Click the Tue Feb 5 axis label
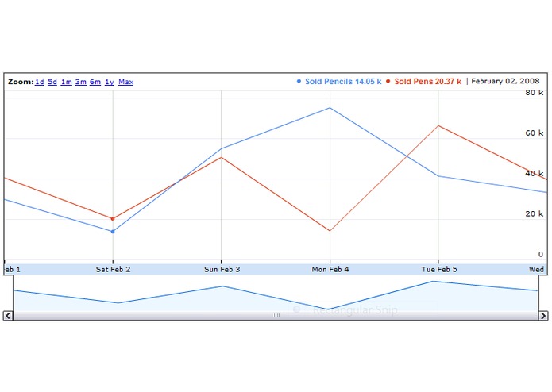The image size is (552, 392). click(x=439, y=269)
